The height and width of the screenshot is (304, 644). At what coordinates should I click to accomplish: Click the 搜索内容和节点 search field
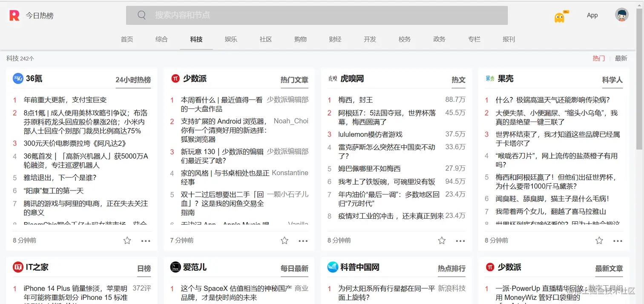(317, 15)
